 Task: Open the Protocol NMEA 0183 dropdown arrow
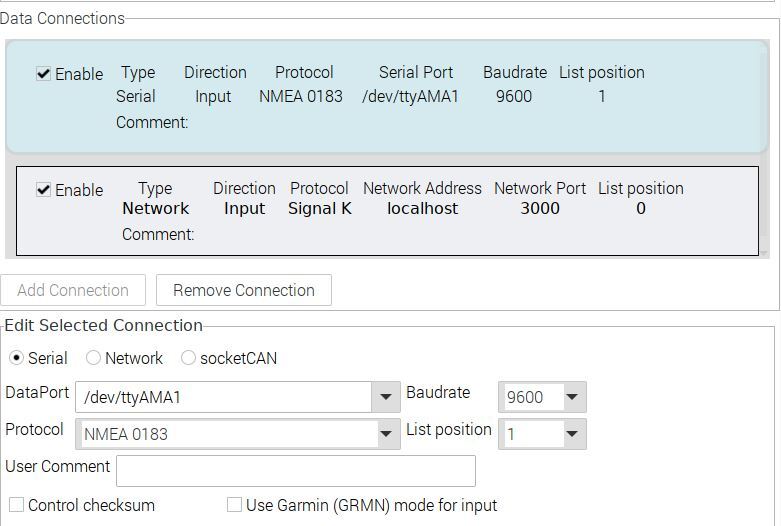click(x=386, y=434)
